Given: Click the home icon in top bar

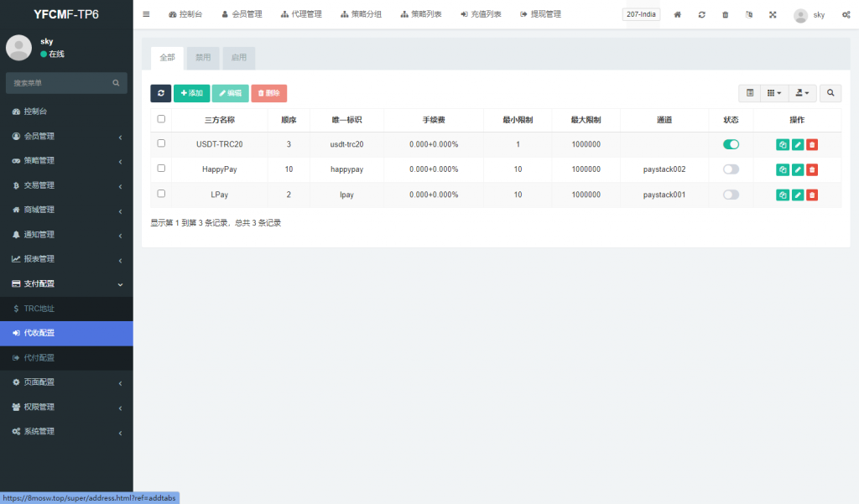Looking at the screenshot, I should point(678,15).
